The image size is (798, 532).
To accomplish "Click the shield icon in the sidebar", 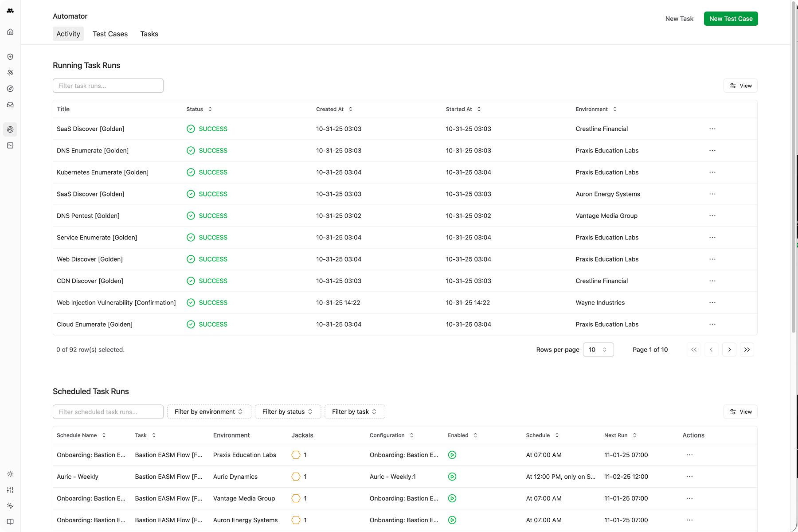I will [10, 57].
